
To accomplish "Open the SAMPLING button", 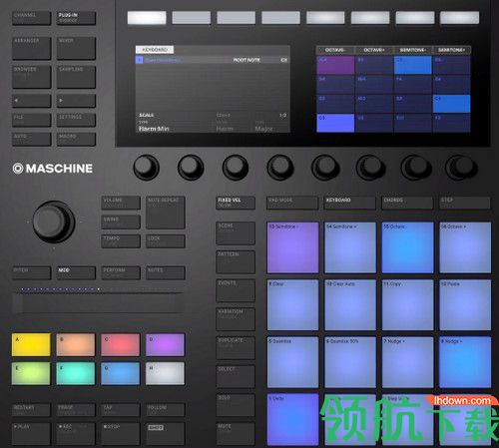I will click(76, 77).
